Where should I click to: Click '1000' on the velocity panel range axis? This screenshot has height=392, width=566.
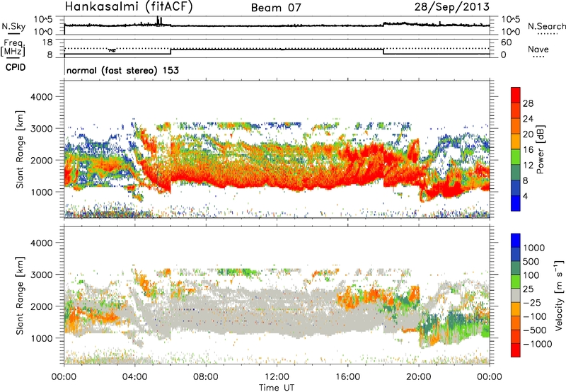coord(41,338)
